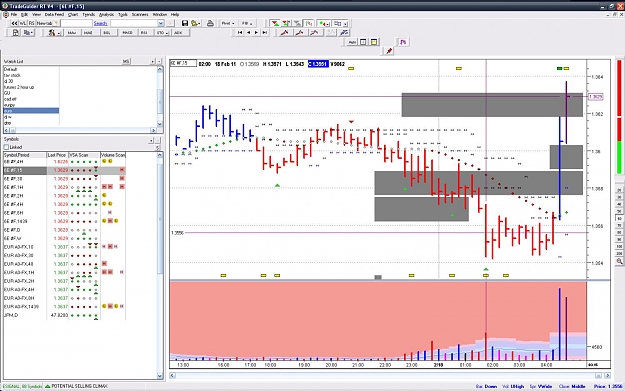Click the third red trend line tool icon
Screen dimensions: 625x391
pos(314,33)
